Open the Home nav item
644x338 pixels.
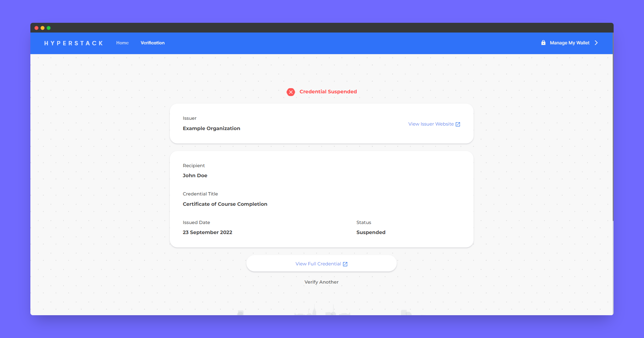coord(122,43)
